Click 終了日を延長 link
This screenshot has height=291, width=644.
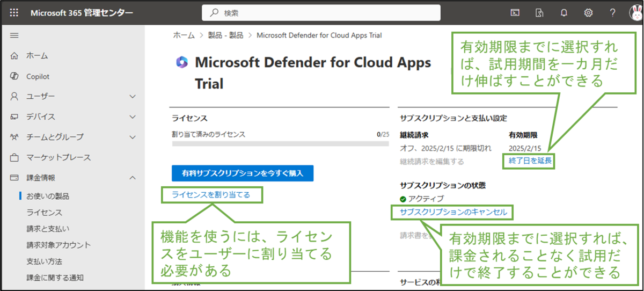click(x=530, y=161)
